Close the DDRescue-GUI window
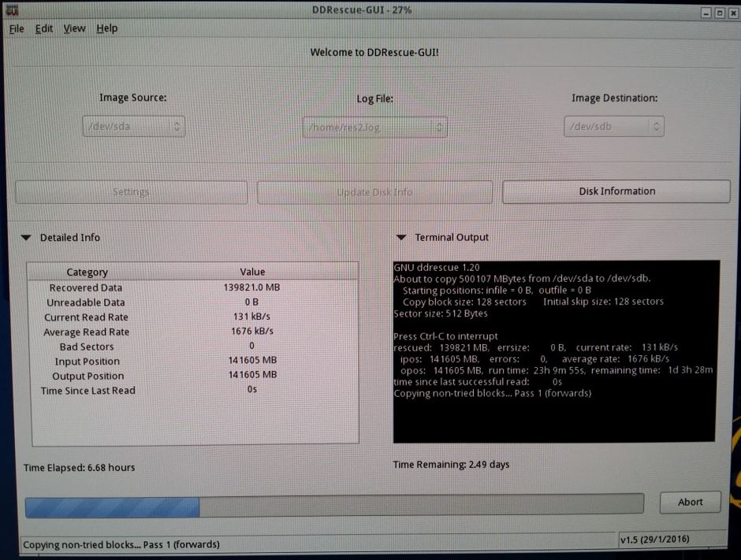The image size is (741, 560). (733, 13)
